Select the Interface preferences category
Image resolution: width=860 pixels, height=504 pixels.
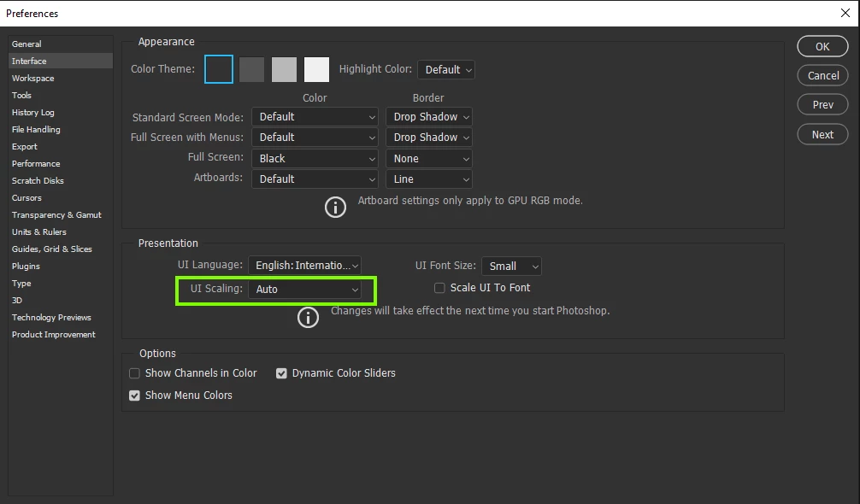coord(61,61)
